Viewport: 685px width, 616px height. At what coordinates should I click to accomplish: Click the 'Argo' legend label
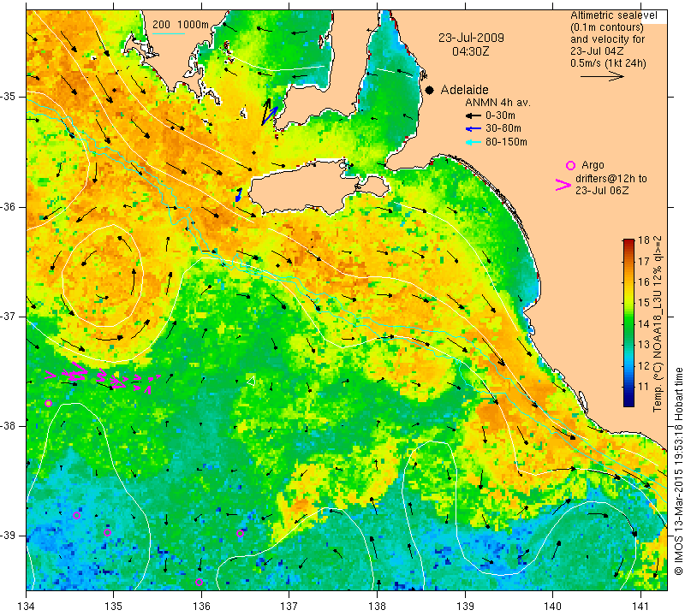pos(593,165)
